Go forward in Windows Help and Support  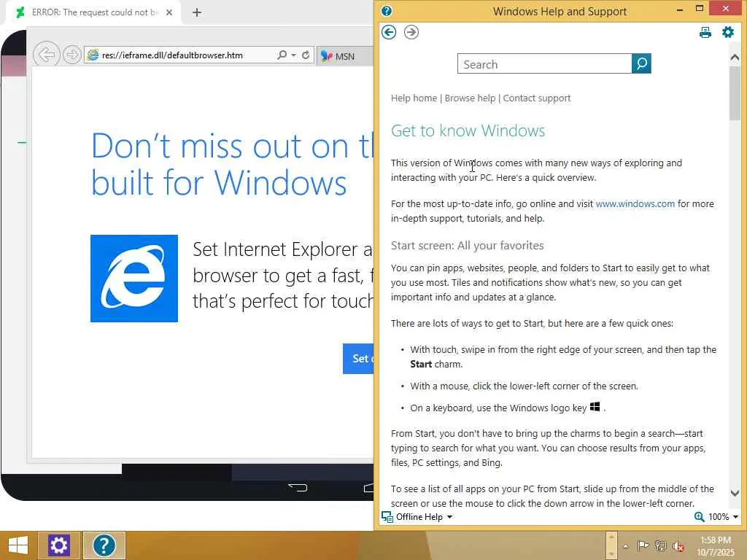point(411,32)
